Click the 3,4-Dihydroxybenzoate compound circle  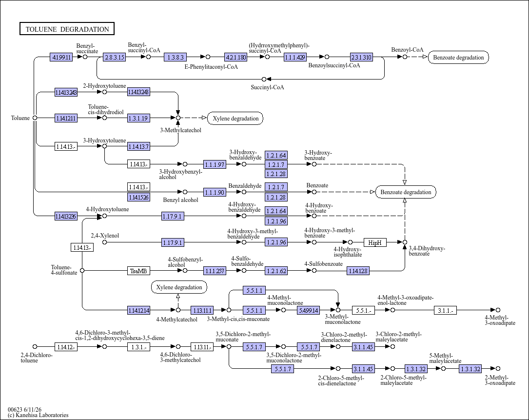click(x=405, y=242)
